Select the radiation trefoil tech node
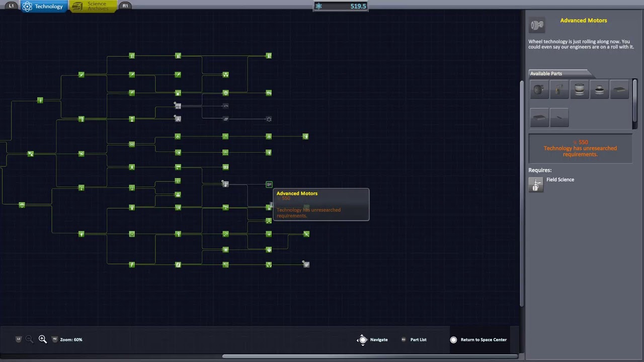 coord(225,74)
